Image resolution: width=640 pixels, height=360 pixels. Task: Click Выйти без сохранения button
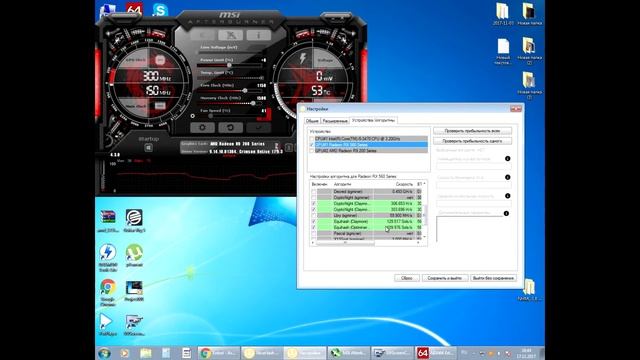[493, 278]
